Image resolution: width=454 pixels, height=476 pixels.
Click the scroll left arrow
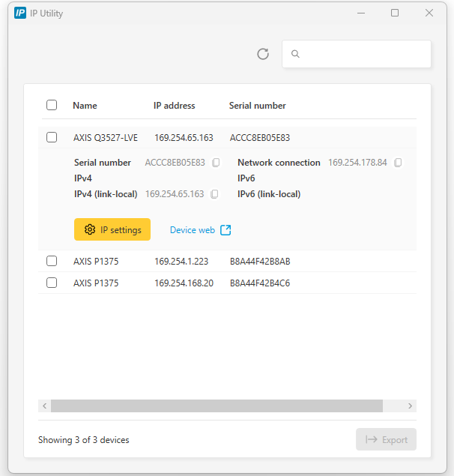point(45,406)
